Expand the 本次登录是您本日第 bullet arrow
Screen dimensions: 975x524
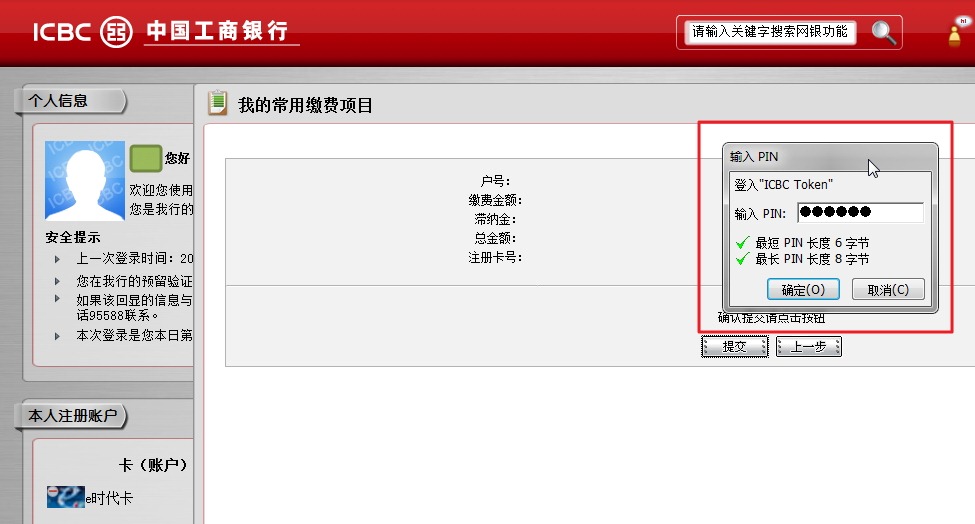(57, 336)
